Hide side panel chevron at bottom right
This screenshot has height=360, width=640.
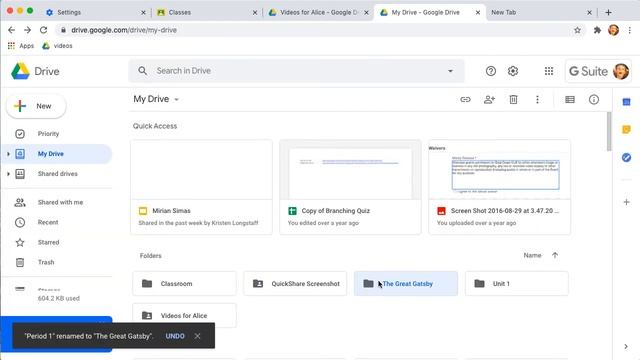[x=626, y=347]
